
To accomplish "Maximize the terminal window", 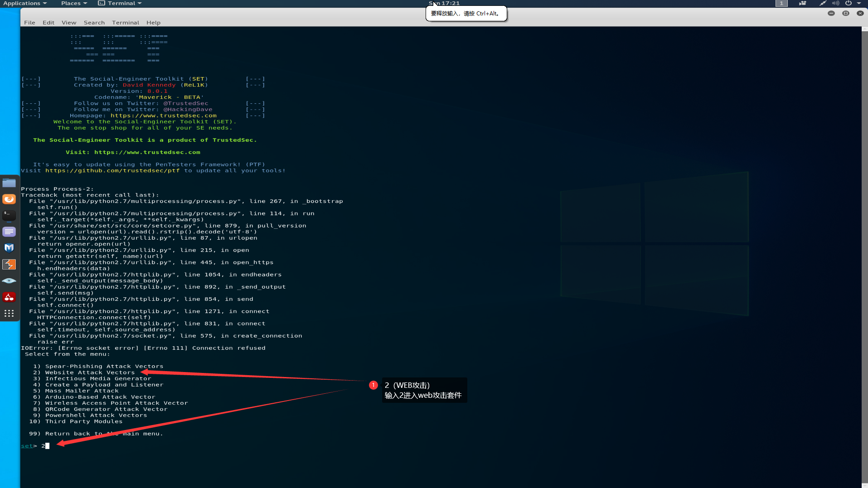I will [x=846, y=13].
